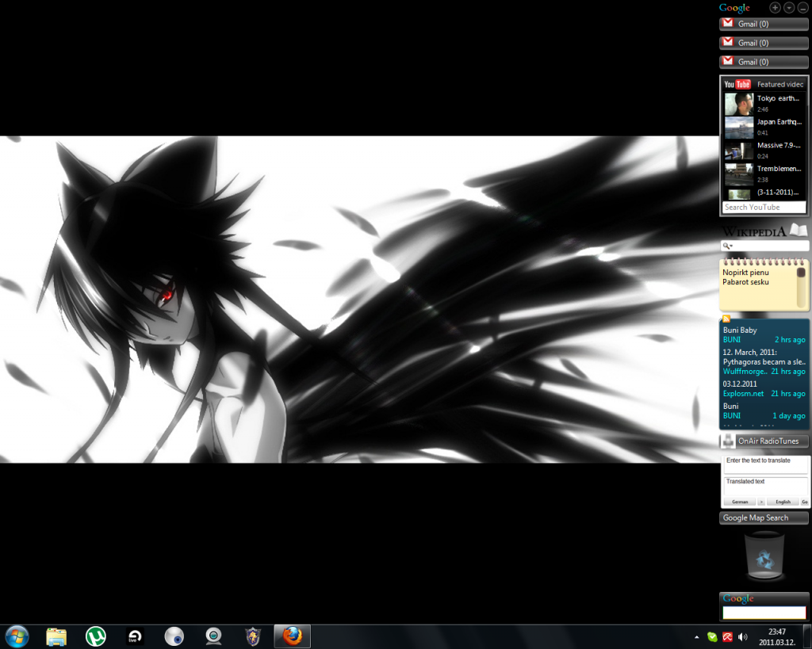Open Ableton Live taskbar icon
This screenshot has width=812, height=649.
tap(135, 636)
